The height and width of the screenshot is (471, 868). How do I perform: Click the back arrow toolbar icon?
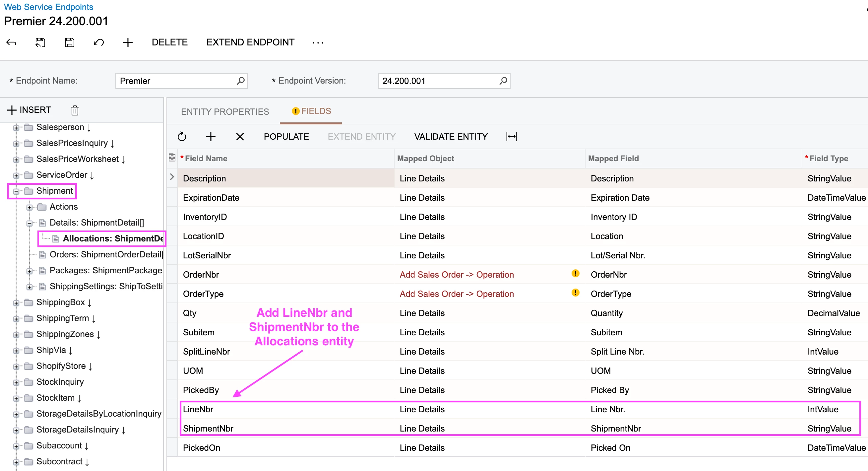click(x=11, y=42)
